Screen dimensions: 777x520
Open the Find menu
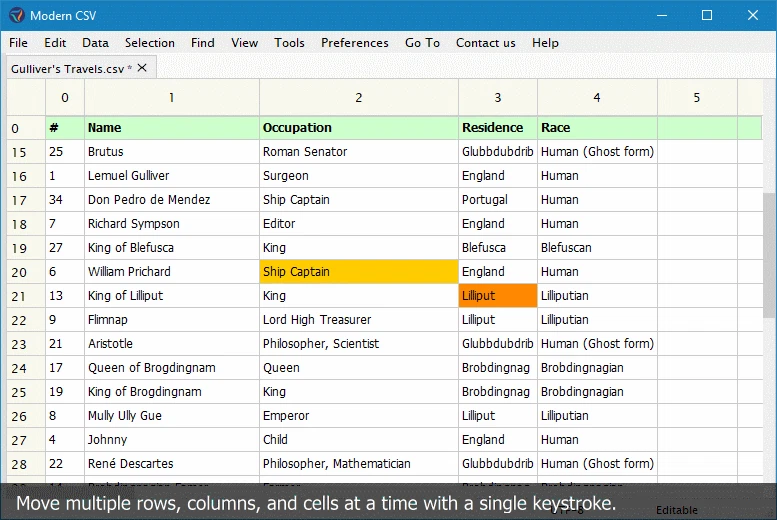click(203, 43)
